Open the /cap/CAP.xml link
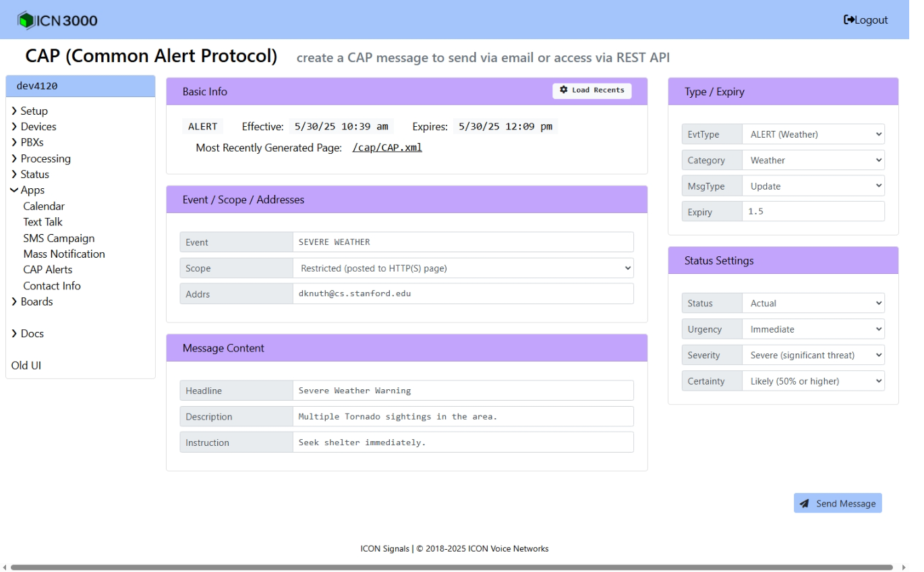Screen dimensions: 924x572 coord(387,148)
